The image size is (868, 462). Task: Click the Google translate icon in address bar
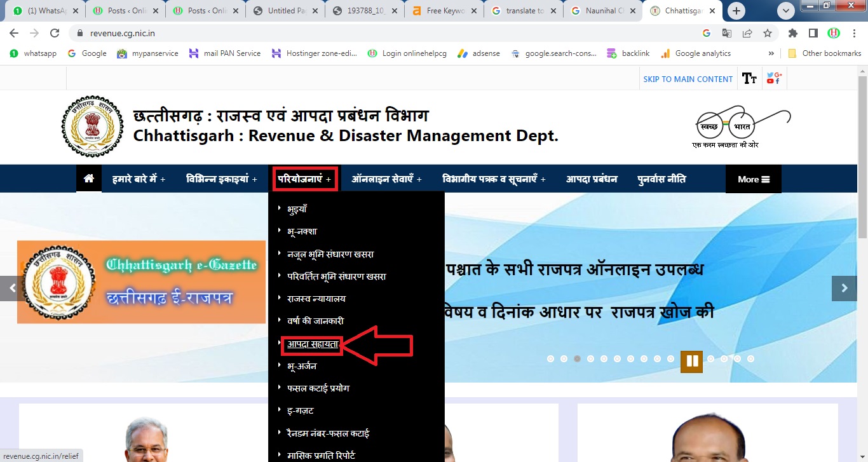coord(727,34)
